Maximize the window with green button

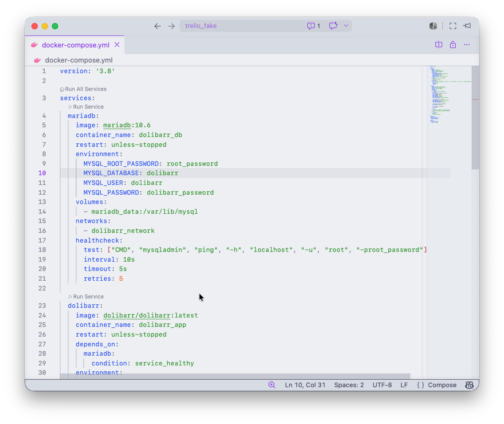(x=55, y=26)
